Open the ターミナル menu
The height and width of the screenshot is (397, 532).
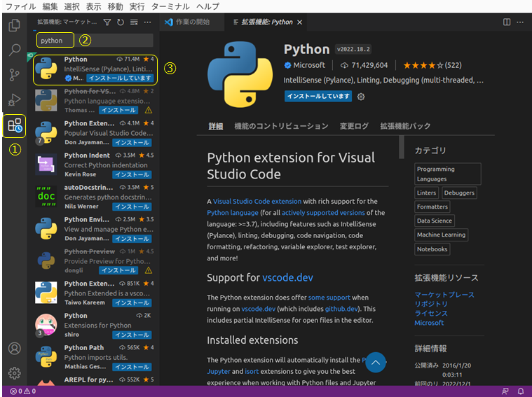point(170,6)
